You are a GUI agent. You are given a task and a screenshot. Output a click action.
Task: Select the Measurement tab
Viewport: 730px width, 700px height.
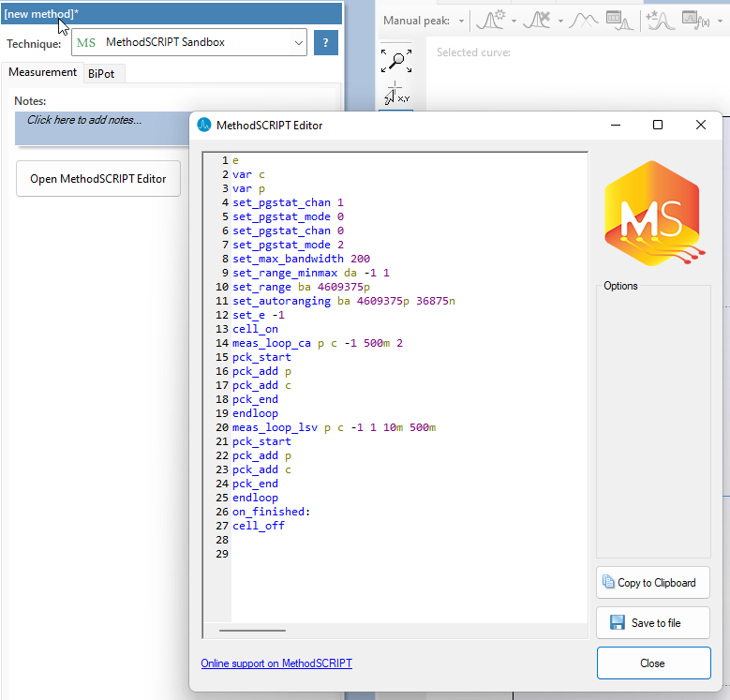(43, 72)
